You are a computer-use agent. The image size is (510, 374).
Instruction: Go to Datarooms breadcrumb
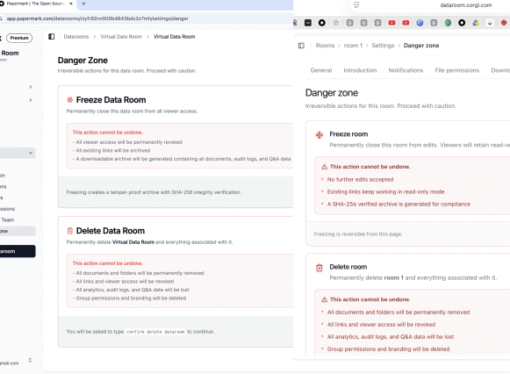point(76,37)
